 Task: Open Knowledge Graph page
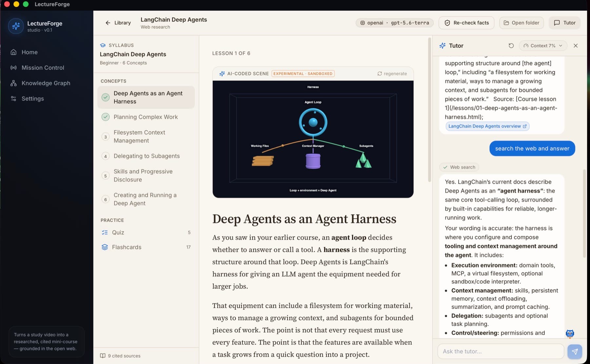[46, 83]
